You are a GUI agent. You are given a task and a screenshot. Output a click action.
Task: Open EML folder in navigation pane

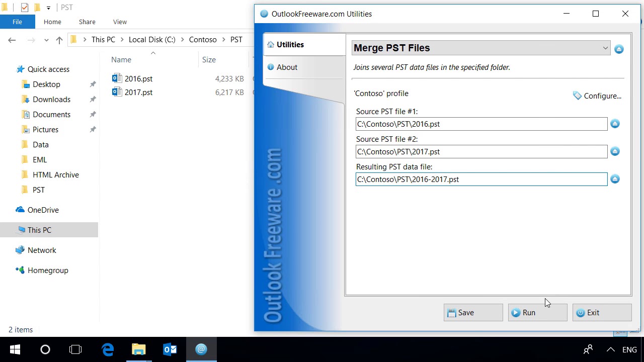click(40, 160)
